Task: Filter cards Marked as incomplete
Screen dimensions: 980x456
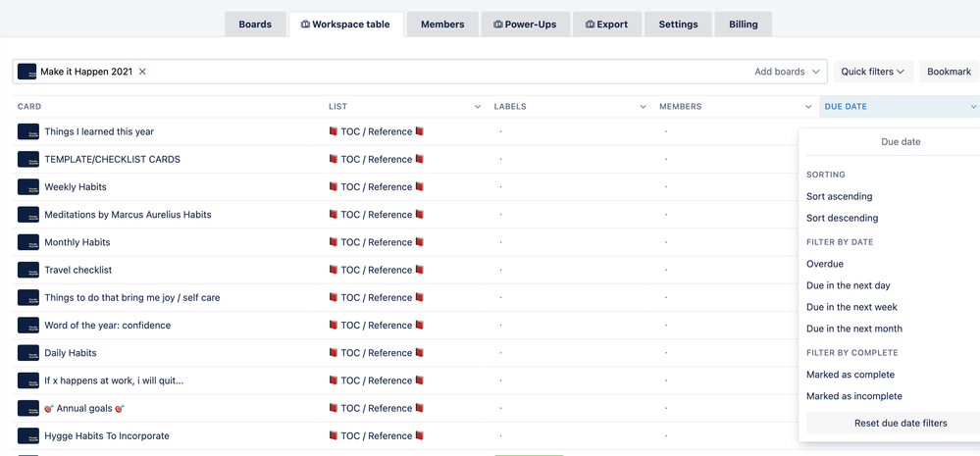Action: click(854, 396)
